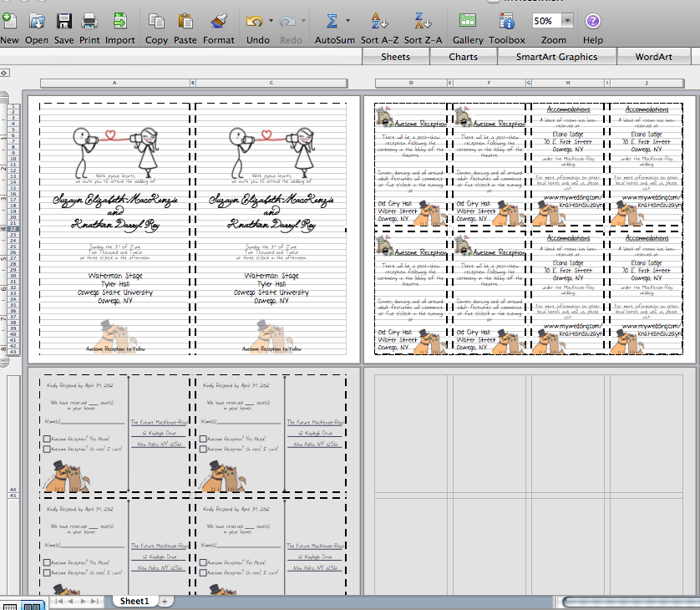Open the Undo history dropdown arrow
Image resolution: width=700 pixels, height=610 pixels.
[271, 21]
